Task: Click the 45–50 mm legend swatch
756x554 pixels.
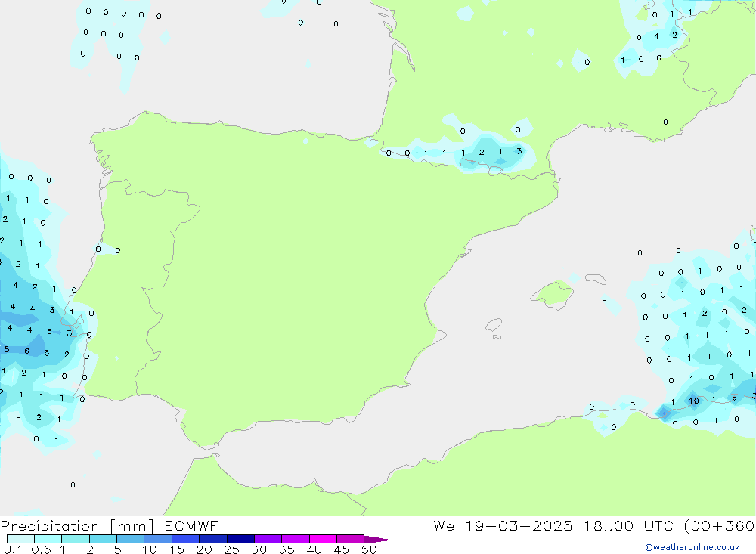Action: point(350,539)
